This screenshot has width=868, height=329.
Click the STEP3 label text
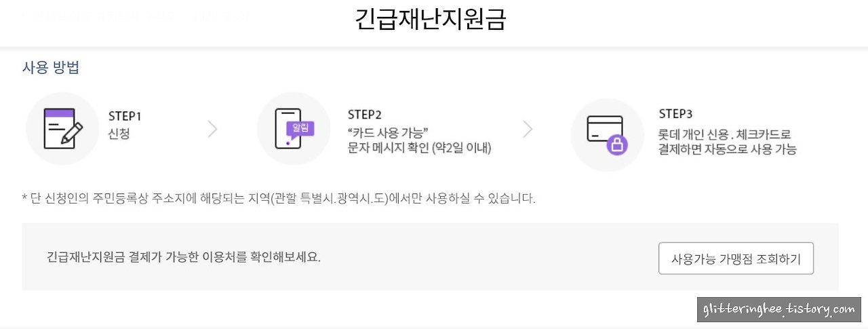click(x=675, y=114)
